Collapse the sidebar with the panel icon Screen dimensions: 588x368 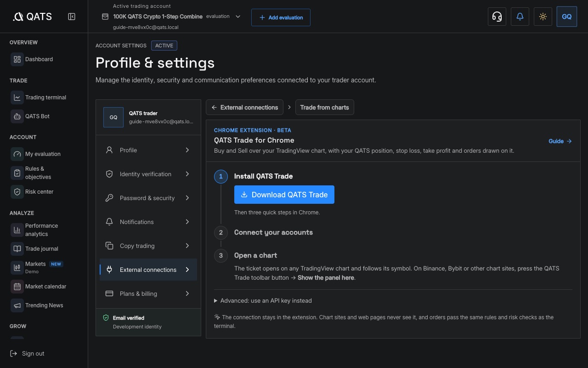coord(72,17)
